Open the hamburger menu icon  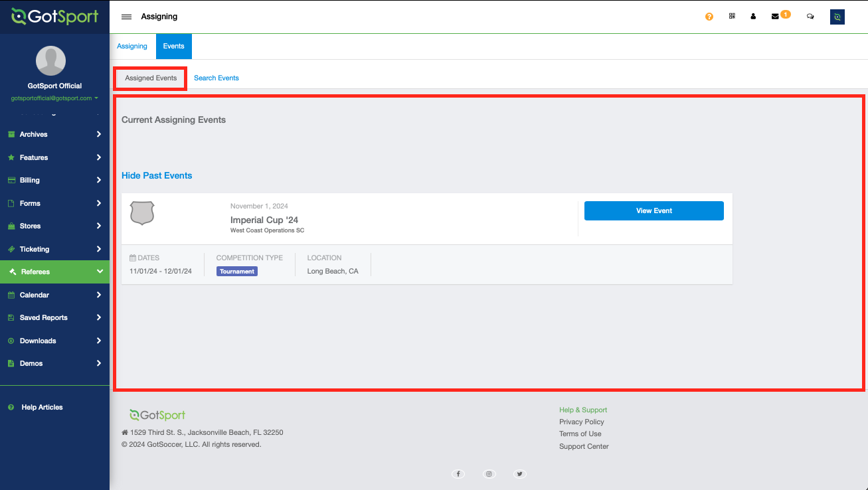click(126, 17)
